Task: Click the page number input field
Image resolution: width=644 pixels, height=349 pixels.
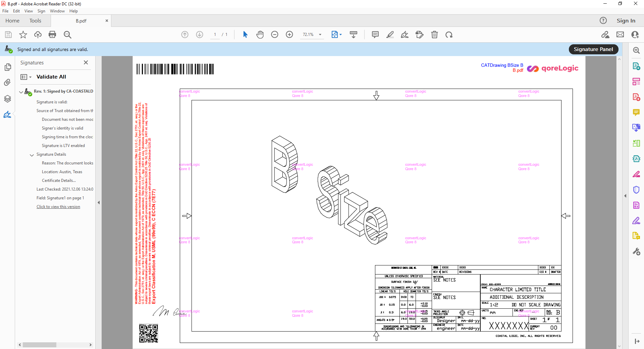Action: 215,35
